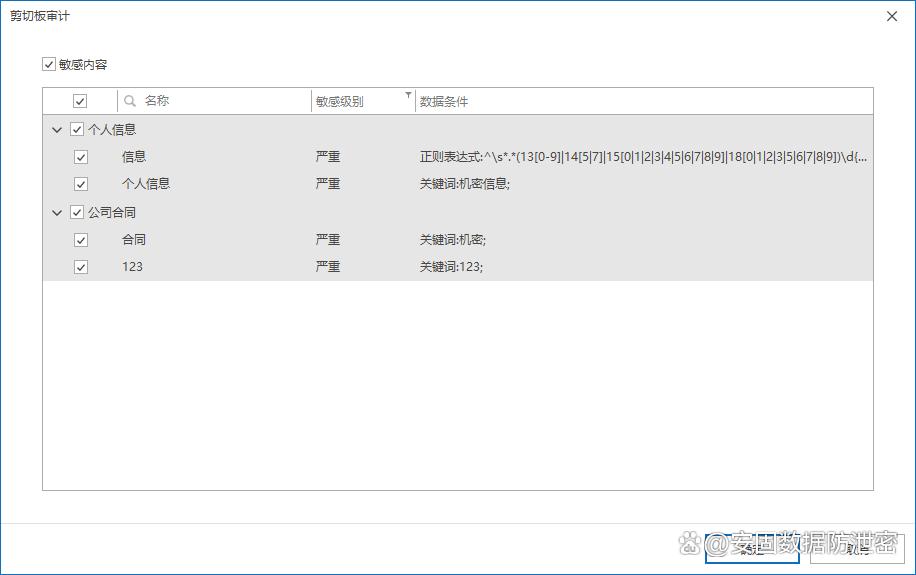Click the 公司合同 group label
916x575 pixels.
point(112,212)
